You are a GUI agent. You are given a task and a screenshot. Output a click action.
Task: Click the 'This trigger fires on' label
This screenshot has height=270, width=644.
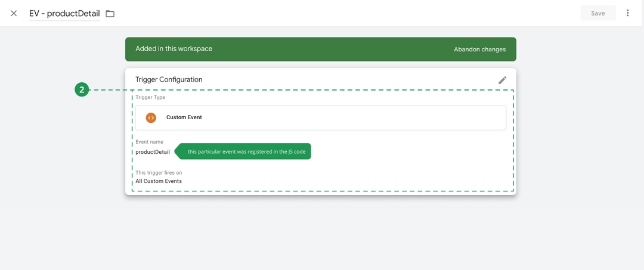(159, 173)
